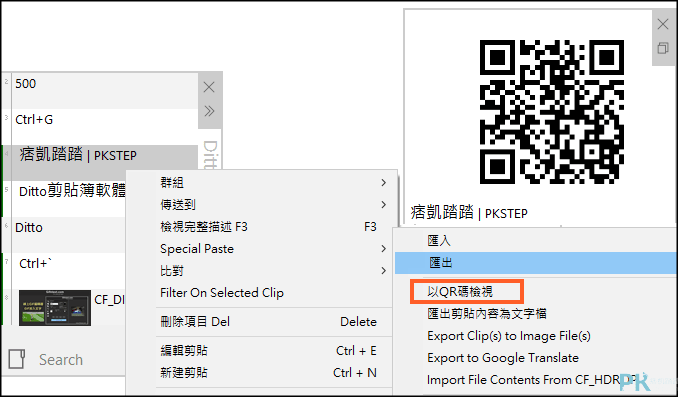678x397 pixels.
Task: Close the QR code viewer window
Action: point(662,24)
